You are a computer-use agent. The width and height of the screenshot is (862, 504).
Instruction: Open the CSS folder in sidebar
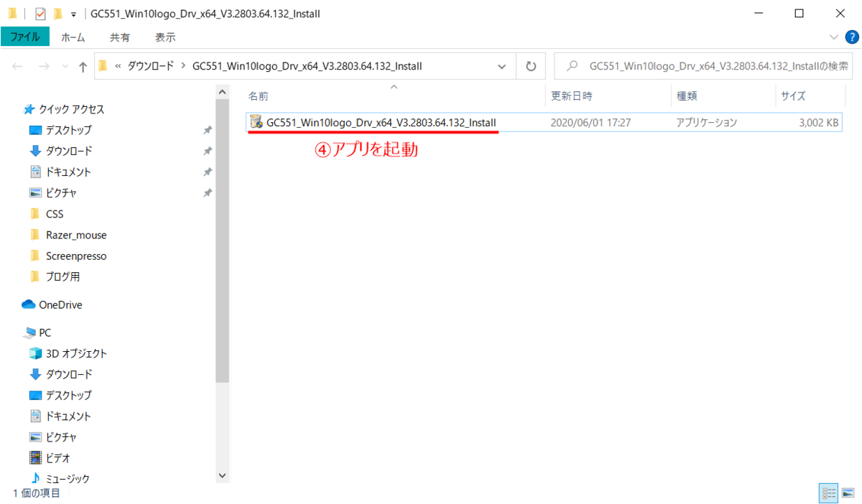pyautogui.click(x=55, y=214)
